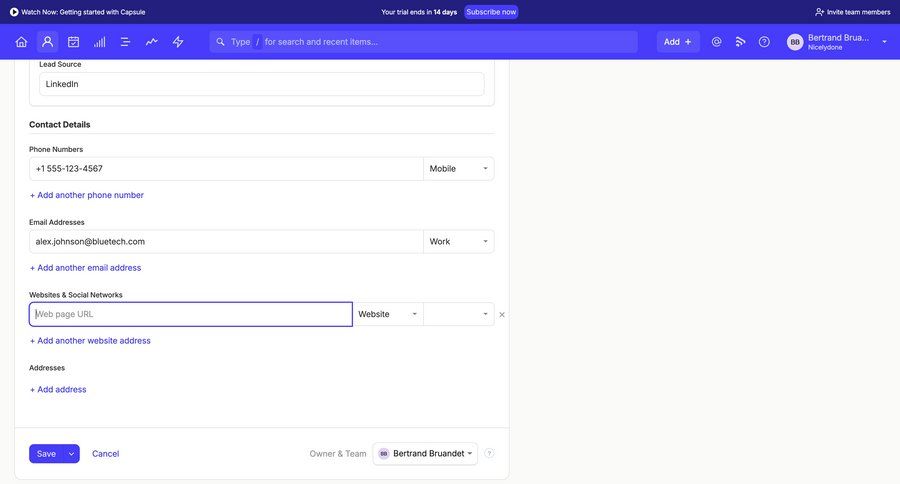The image size is (900, 484).
Task: Expand the Website service type dropdown
Action: 387,314
